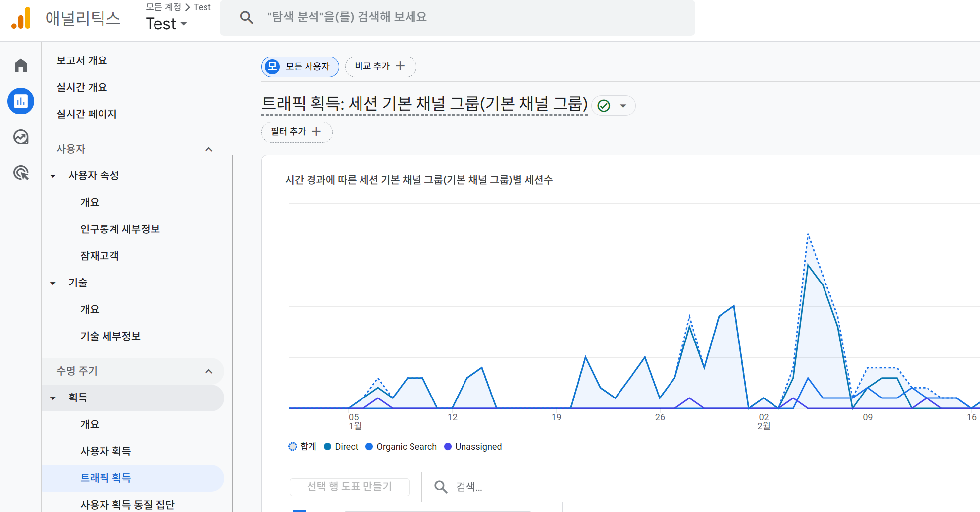980x512 pixels.
Task: Click the 모든 계정 breadcrumb link
Action: point(163,7)
